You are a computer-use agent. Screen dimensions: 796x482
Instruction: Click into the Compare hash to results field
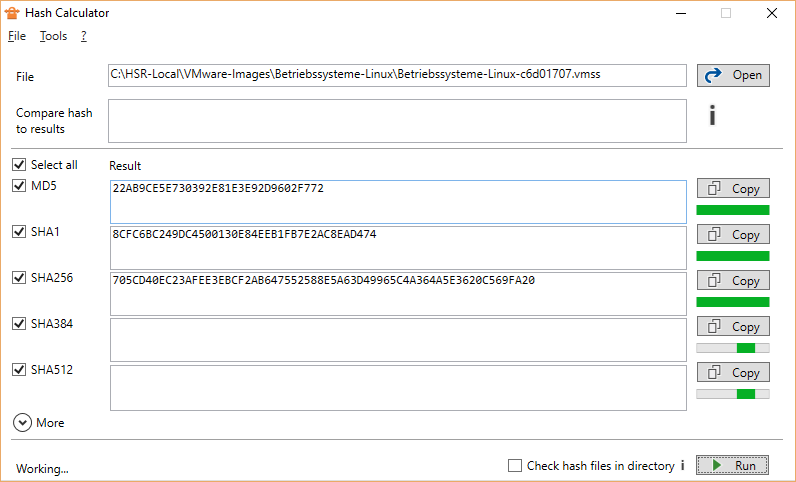tap(397, 121)
